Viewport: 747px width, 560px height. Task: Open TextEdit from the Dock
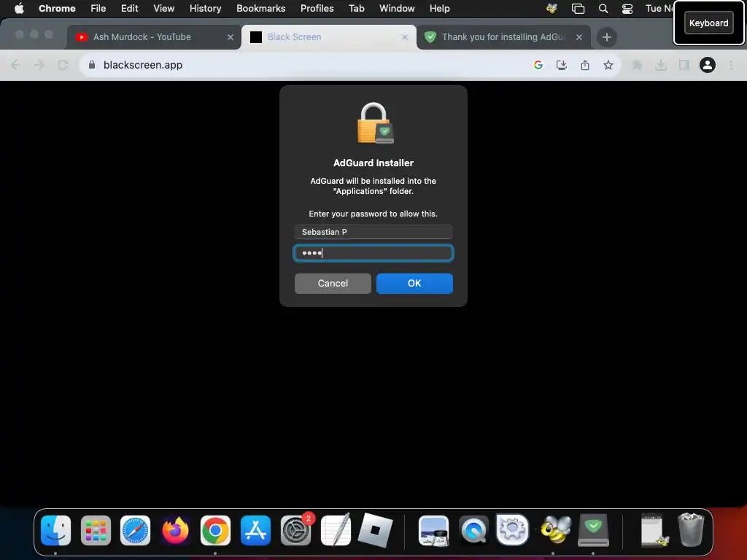coord(336,529)
